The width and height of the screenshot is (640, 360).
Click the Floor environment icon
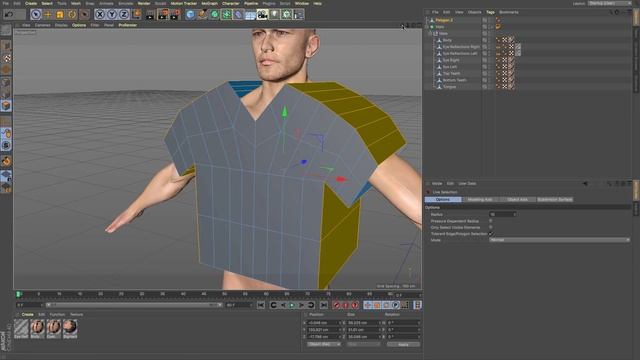coord(250,15)
